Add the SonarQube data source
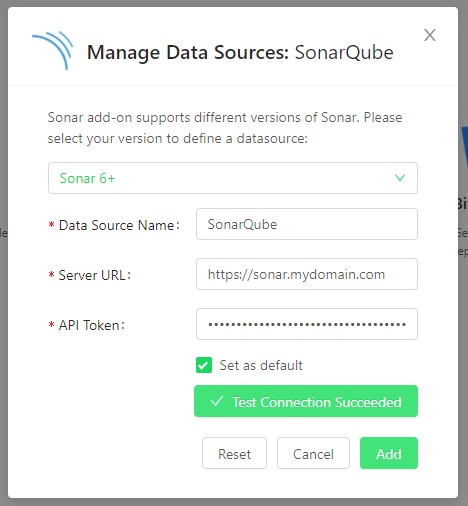The height and width of the screenshot is (506, 468). [389, 453]
